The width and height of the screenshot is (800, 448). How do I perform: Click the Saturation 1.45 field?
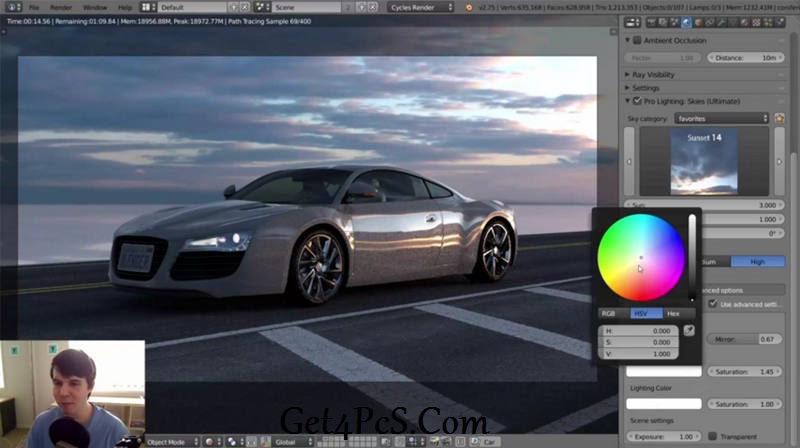coord(744,371)
